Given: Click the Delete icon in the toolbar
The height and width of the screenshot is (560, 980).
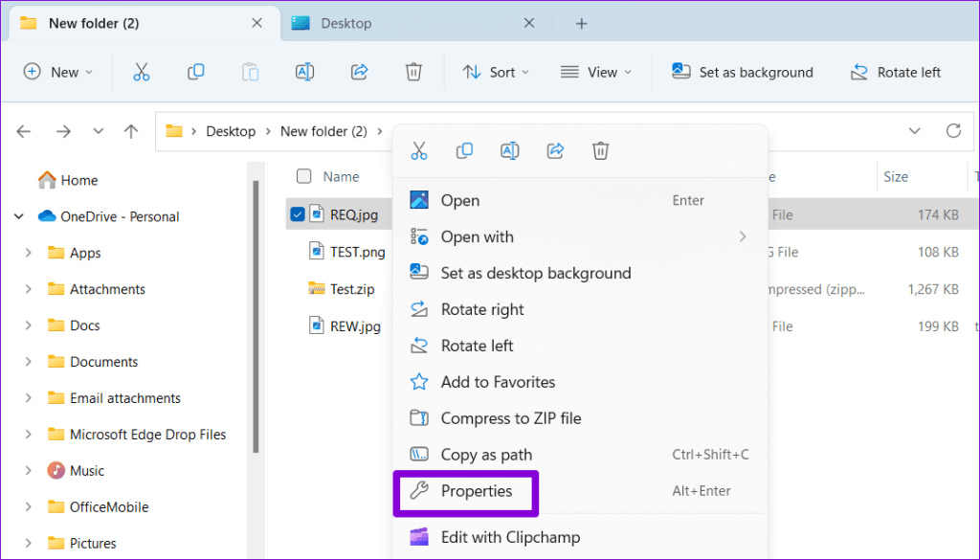Looking at the screenshot, I should point(413,72).
